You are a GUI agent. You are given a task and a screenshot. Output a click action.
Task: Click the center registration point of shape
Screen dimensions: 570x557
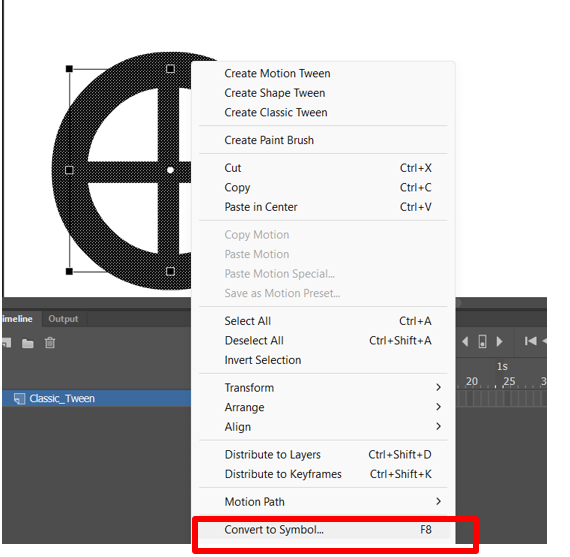point(170,170)
